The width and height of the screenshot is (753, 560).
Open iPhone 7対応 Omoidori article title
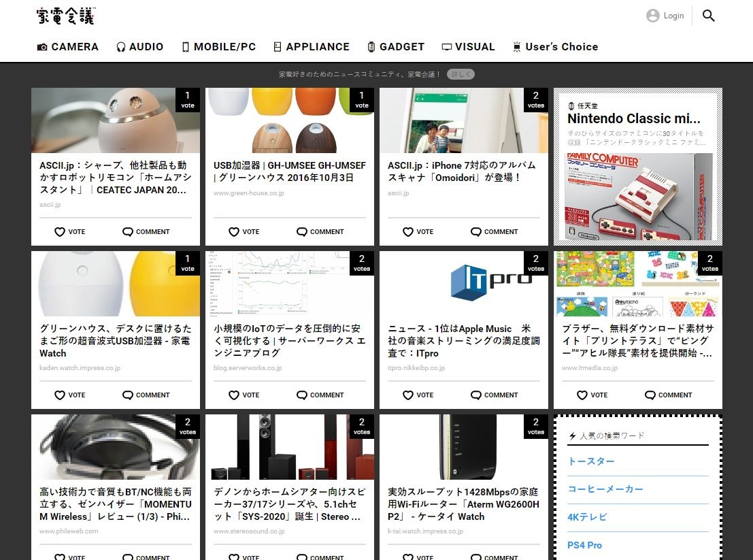point(461,171)
